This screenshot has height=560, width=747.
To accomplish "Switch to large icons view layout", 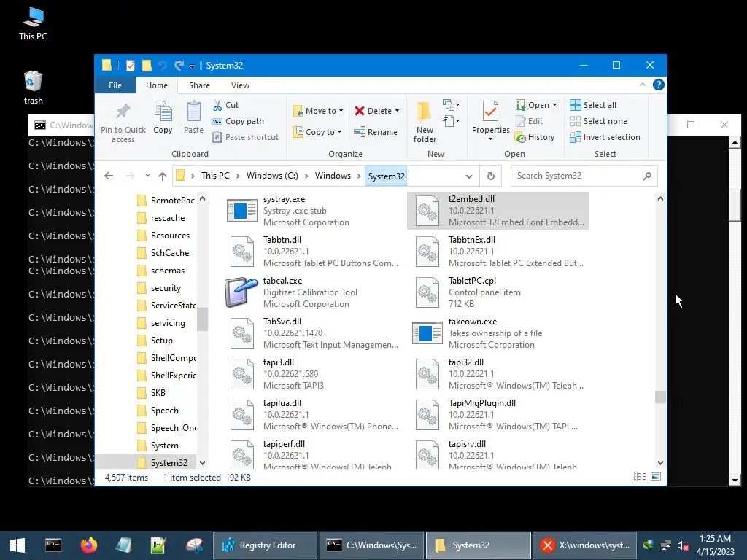I will 656,477.
